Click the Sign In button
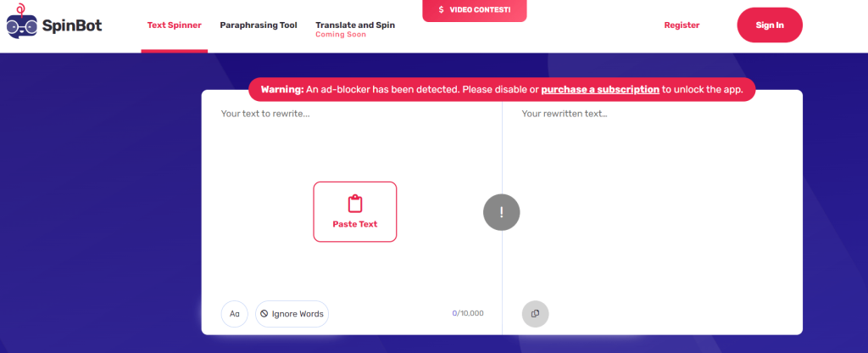The width and height of the screenshot is (868, 353). [x=770, y=25]
